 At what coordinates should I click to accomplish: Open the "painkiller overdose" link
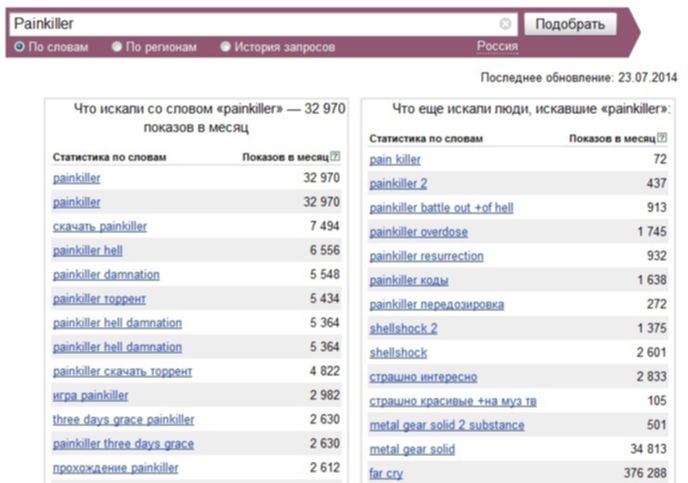coord(419,232)
